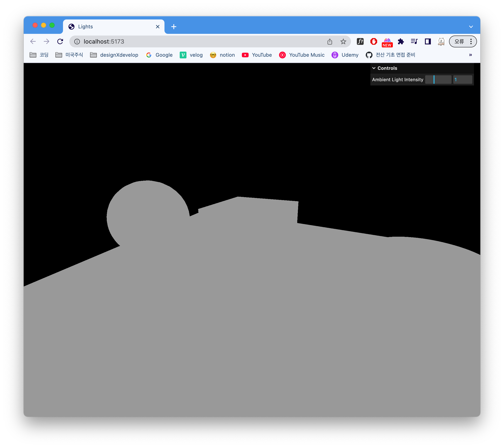Click the Ambient Light Intensity value field
Viewport: 504px width, 448px height.
[x=462, y=80]
